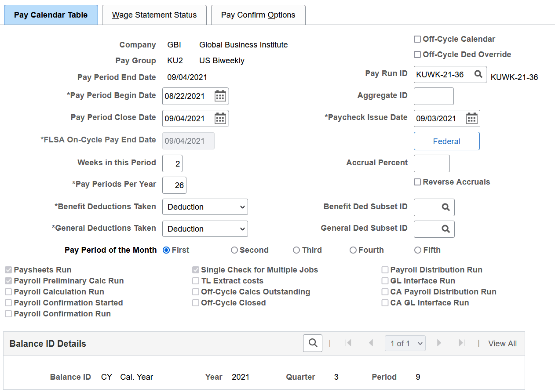
Task: Search within Balance ID Details
Action: coord(312,343)
